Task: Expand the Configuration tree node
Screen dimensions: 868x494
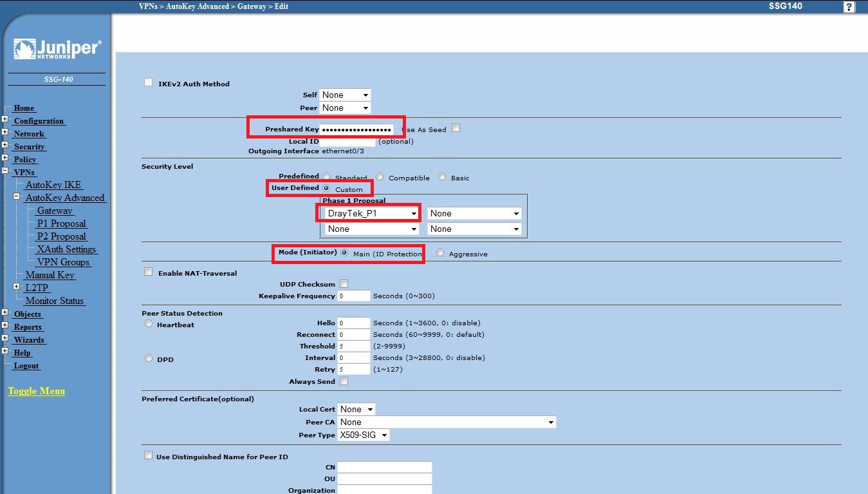Action: click(5, 120)
